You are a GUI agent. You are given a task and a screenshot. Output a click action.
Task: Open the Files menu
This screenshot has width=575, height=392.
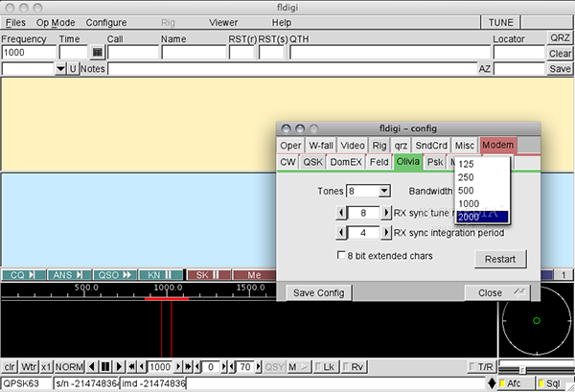tap(15, 23)
